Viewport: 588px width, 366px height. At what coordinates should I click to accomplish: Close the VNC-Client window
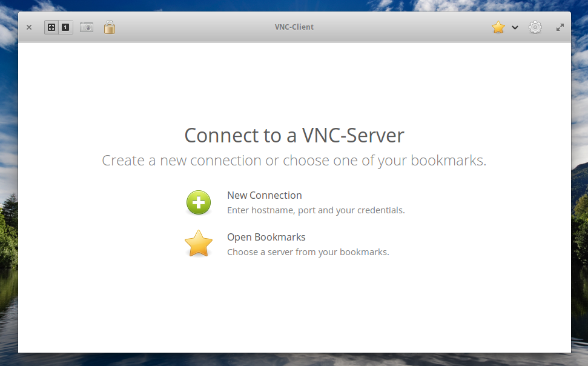click(29, 27)
